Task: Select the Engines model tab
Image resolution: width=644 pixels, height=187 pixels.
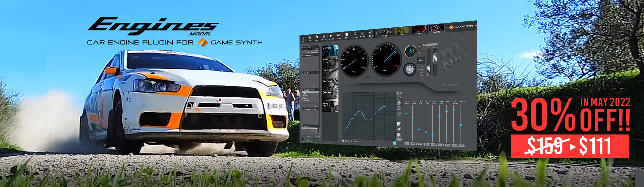Action: tap(437, 28)
